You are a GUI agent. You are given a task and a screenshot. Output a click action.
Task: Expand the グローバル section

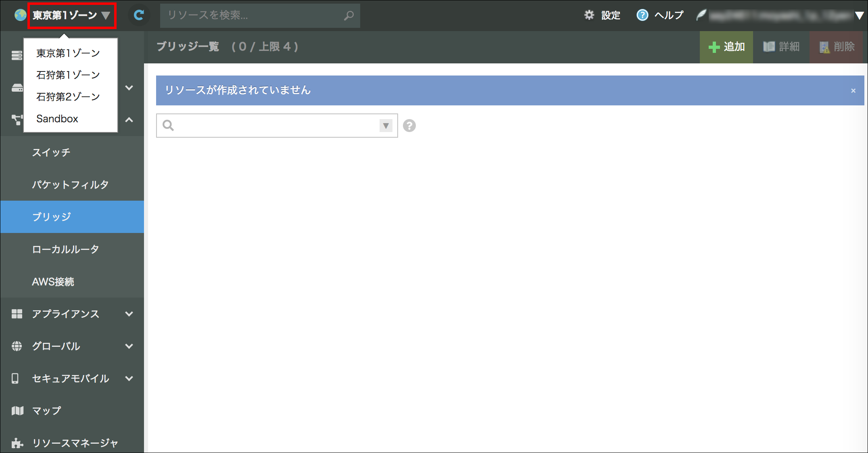click(129, 346)
